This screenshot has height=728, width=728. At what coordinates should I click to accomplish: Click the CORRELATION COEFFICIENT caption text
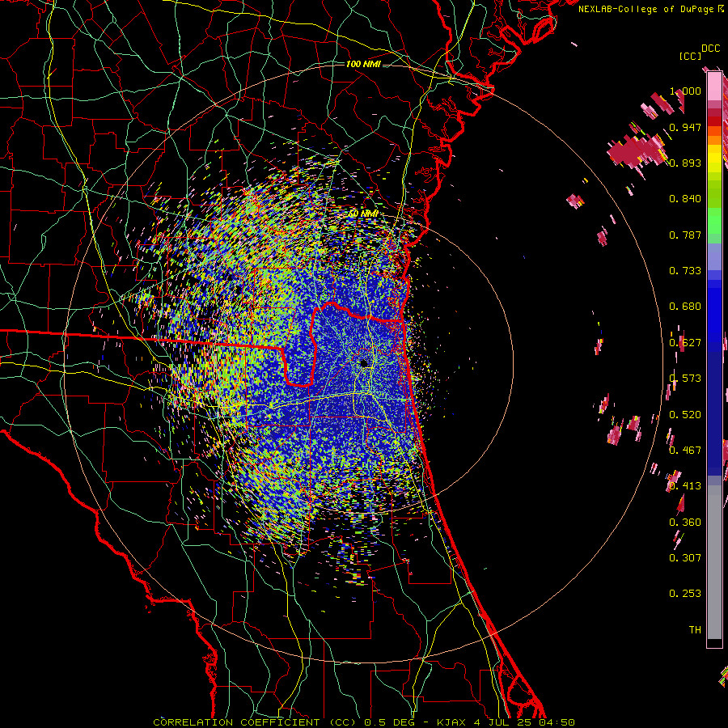pos(236,722)
